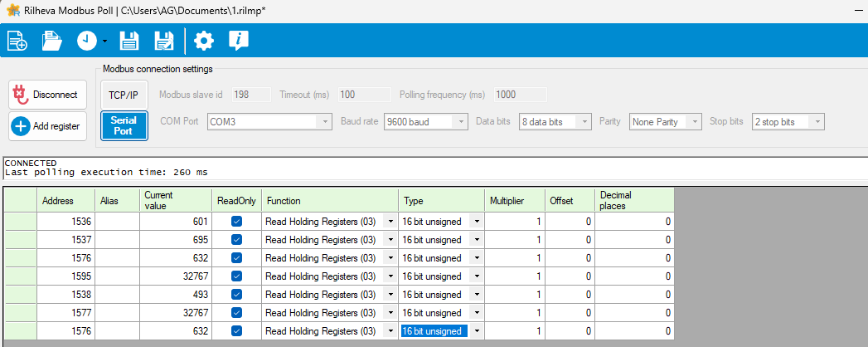Click the Alias cell for address 1536

tap(117, 222)
